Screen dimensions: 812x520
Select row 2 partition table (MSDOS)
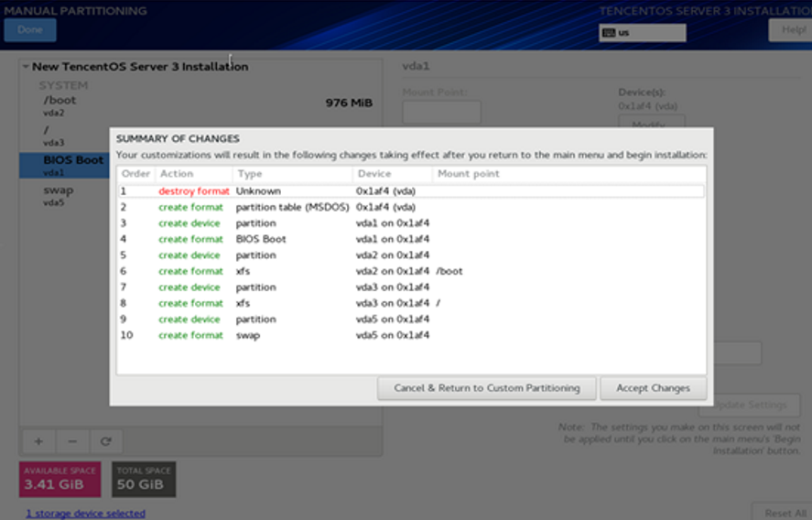(411, 207)
